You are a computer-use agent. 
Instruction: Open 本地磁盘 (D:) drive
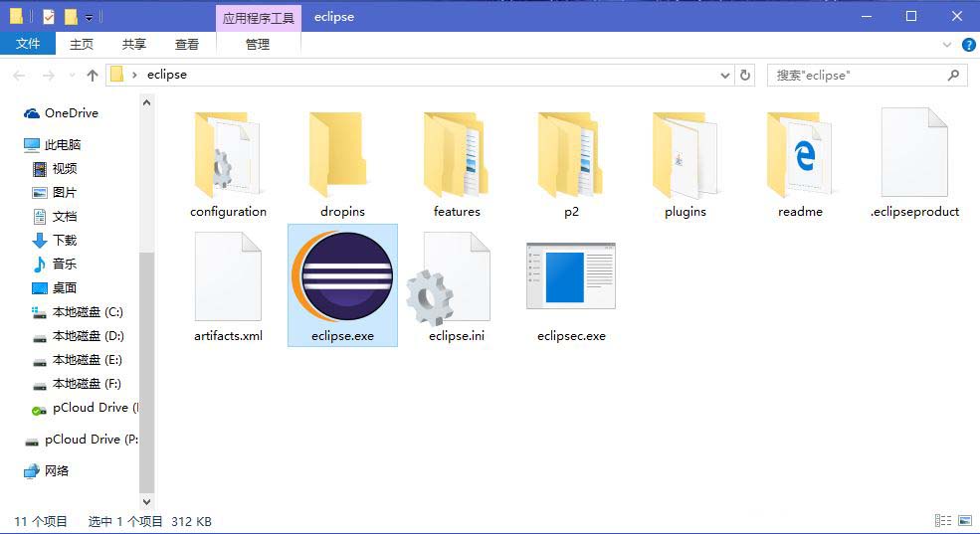78,336
